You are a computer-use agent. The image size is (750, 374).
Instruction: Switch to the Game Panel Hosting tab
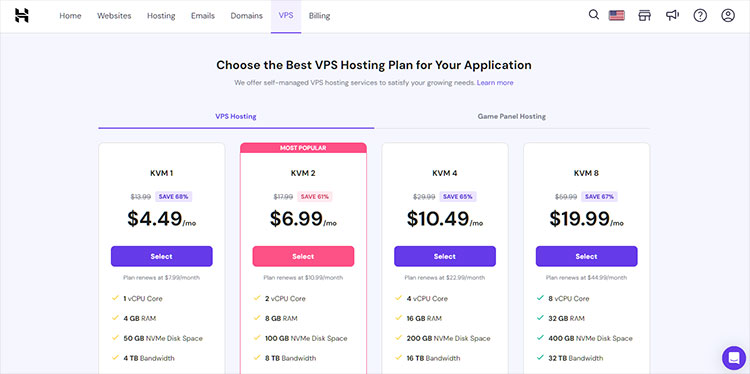click(512, 116)
